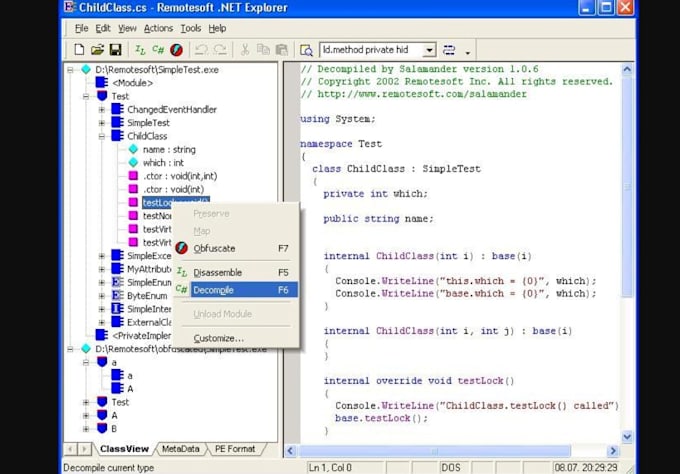Open the Tools menu
The width and height of the screenshot is (680, 474).
point(191,28)
